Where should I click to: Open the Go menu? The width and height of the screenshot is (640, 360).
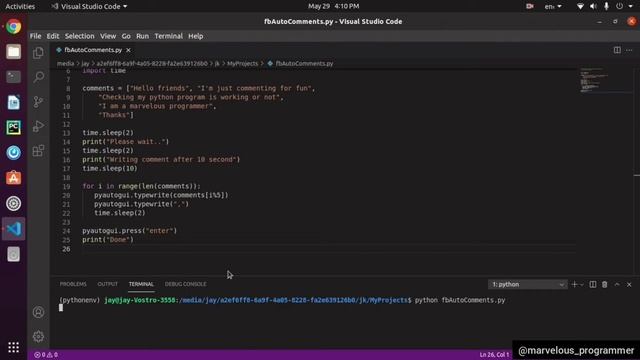[126, 36]
